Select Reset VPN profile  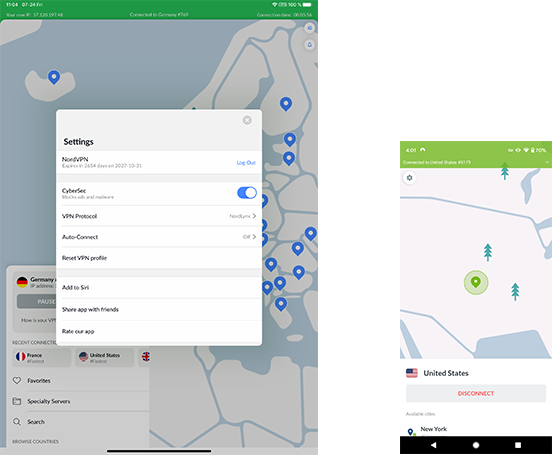coord(159,258)
